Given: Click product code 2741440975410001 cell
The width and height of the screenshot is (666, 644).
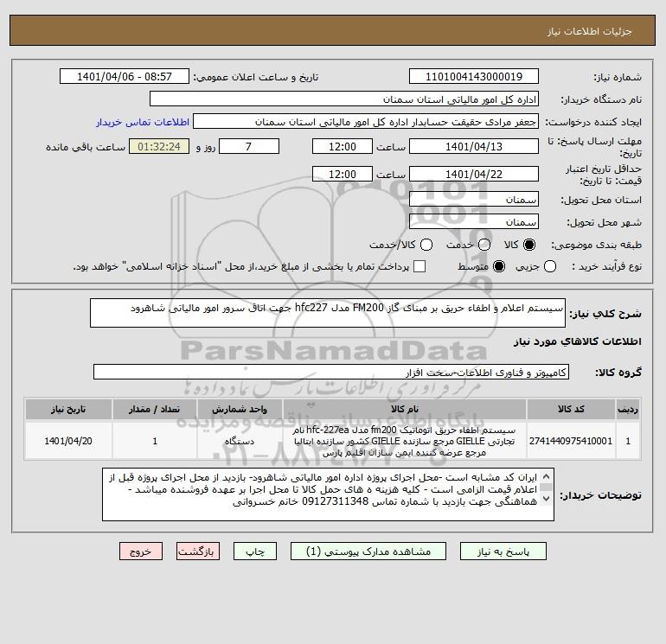Looking at the screenshot, I should [571, 441].
